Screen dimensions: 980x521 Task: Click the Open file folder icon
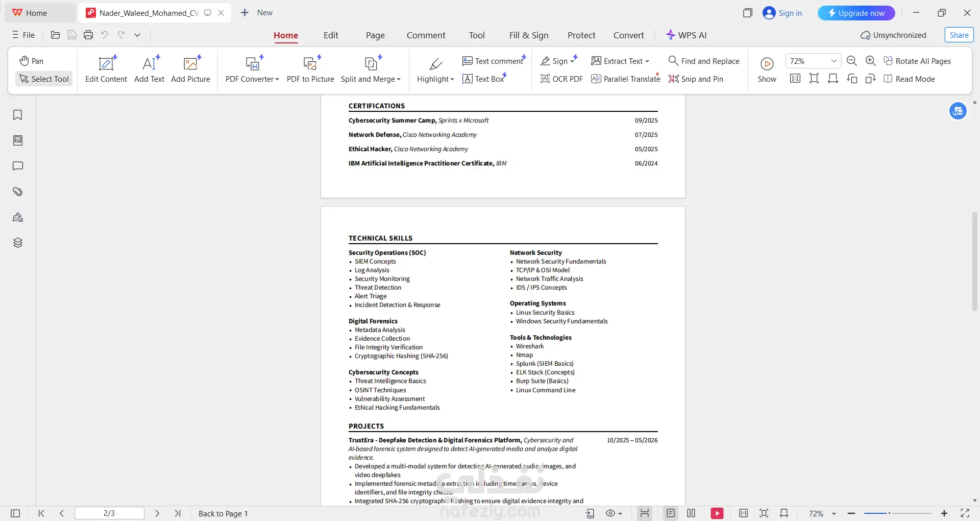56,35
